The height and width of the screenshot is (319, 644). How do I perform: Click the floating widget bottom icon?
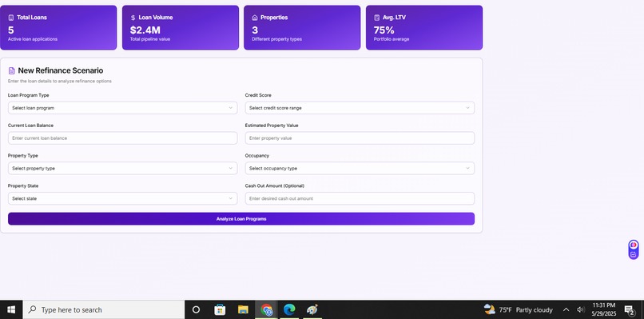pos(634,254)
